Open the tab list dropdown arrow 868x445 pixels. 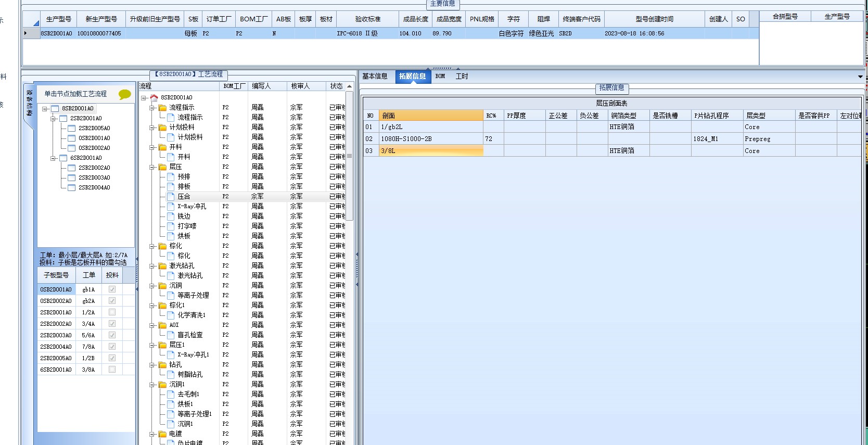pos(860,77)
